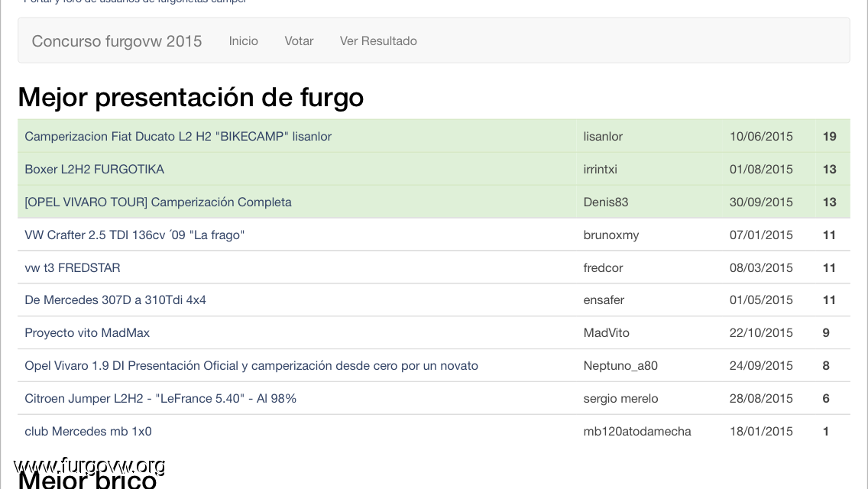Open the Concurso furgovw 2015 brand link
Viewport: 868px width, 489px height.
coord(117,41)
